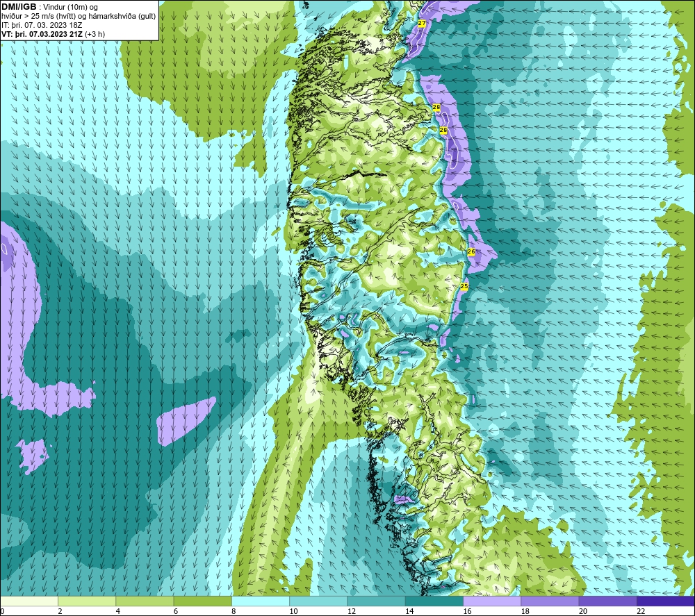
Task: Click the light cyan 8–10 m/s legend swatch
Action: pyautogui.click(x=261, y=601)
